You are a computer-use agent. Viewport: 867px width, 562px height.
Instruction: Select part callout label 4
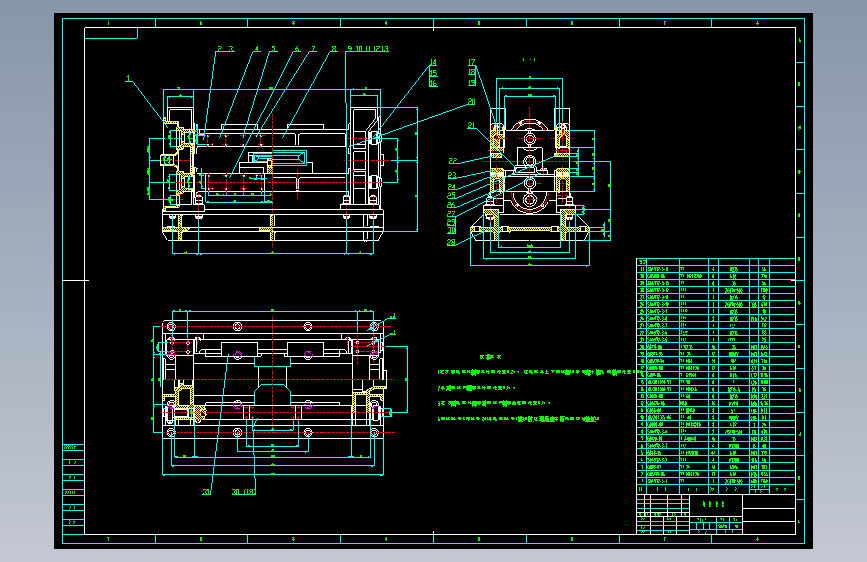coord(257,49)
